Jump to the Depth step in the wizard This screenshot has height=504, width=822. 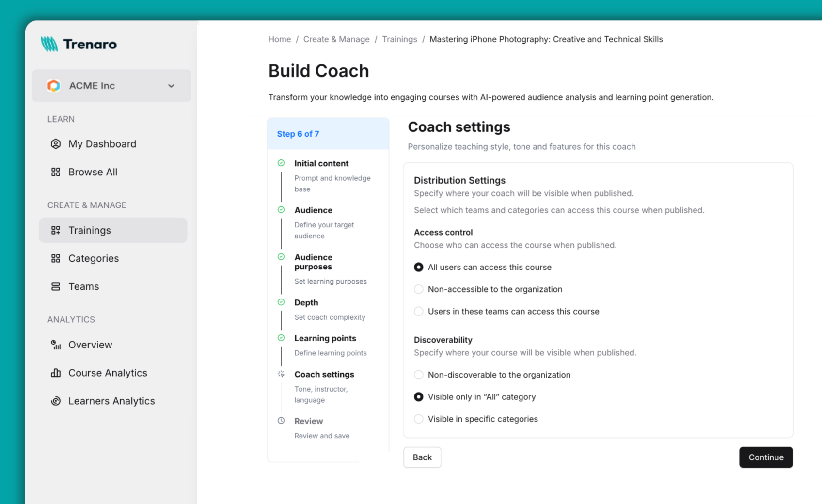[x=306, y=302]
